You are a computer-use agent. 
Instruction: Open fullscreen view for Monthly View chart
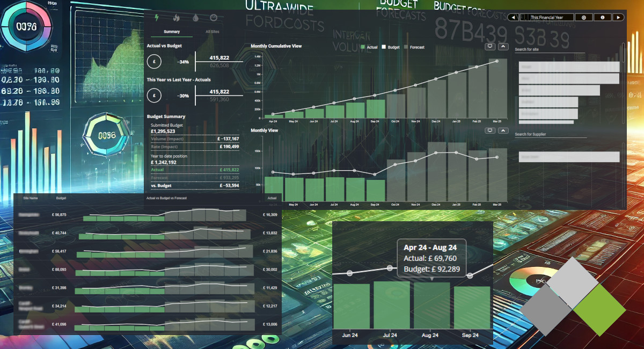[x=490, y=130]
